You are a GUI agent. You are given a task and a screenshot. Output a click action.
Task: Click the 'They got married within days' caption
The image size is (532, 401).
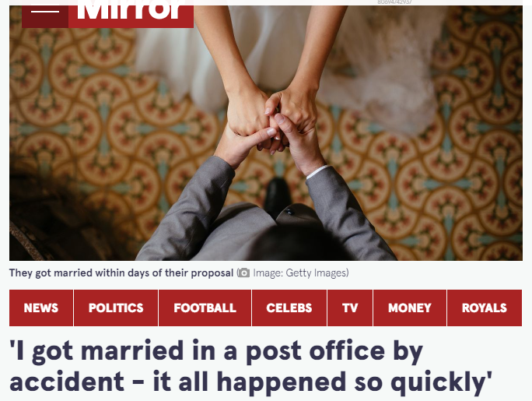121,273
